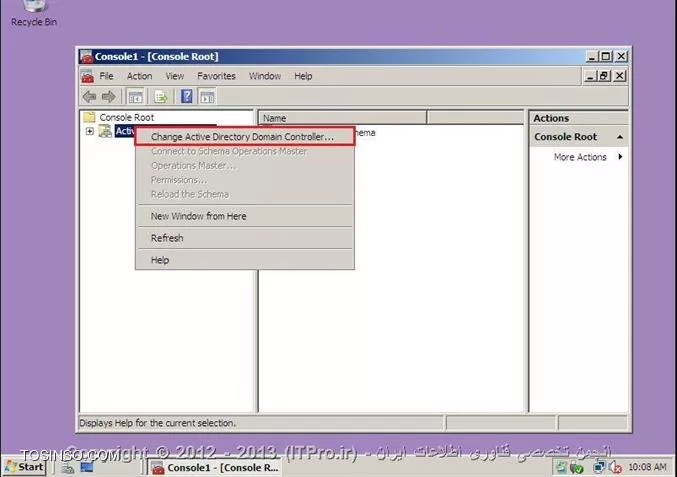The width and height of the screenshot is (677, 477).
Task: Click the network tray icon
Action: point(599,467)
